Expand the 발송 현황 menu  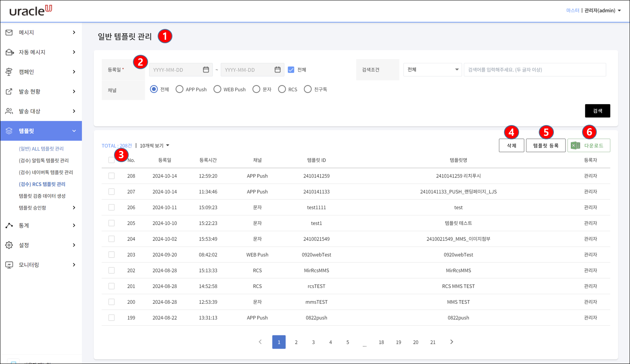(74, 91)
